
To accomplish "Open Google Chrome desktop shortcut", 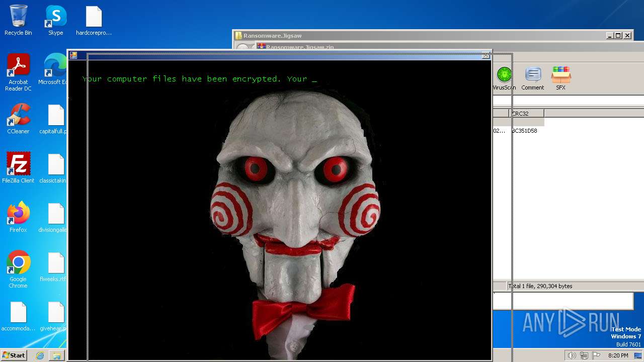I will (x=18, y=269).
